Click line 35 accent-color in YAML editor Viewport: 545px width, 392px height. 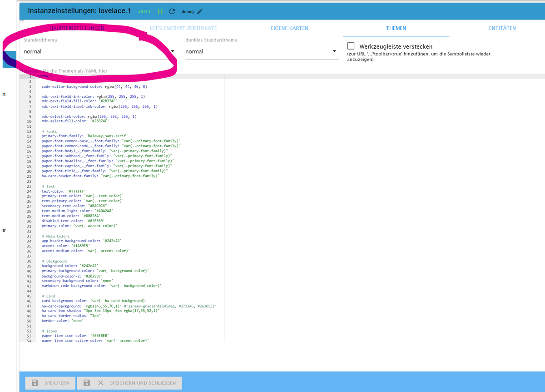pyautogui.click(x=66, y=246)
